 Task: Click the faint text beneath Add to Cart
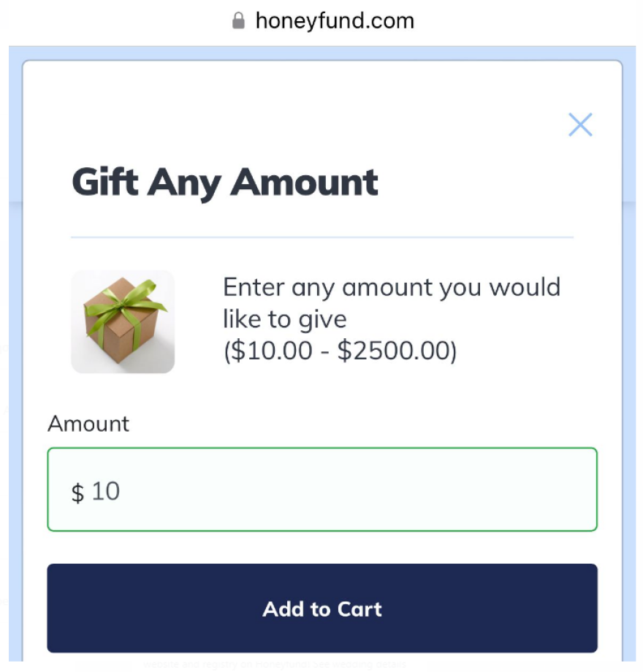(274, 665)
